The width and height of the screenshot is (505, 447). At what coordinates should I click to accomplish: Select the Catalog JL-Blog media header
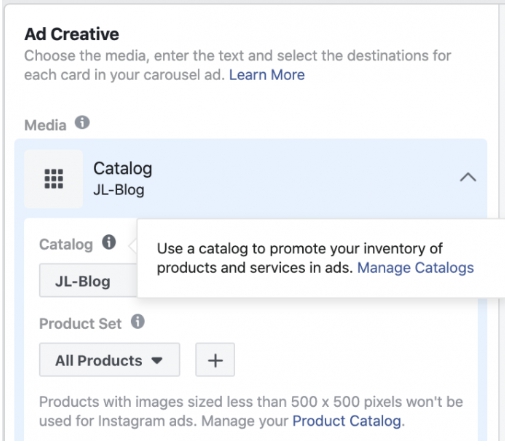point(251,179)
